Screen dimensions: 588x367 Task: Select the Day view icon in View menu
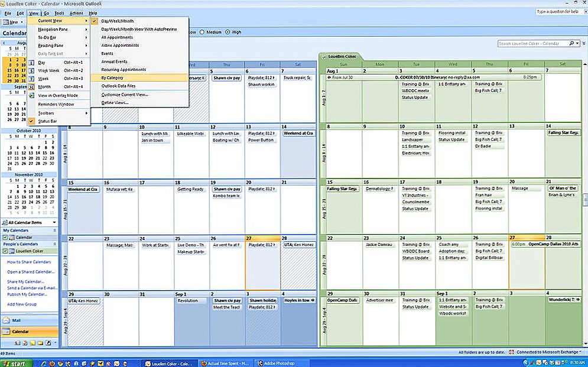tap(31, 63)
